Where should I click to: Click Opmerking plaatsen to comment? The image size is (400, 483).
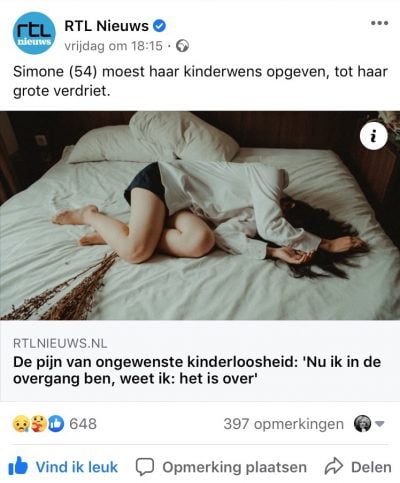tap(221, 467)
